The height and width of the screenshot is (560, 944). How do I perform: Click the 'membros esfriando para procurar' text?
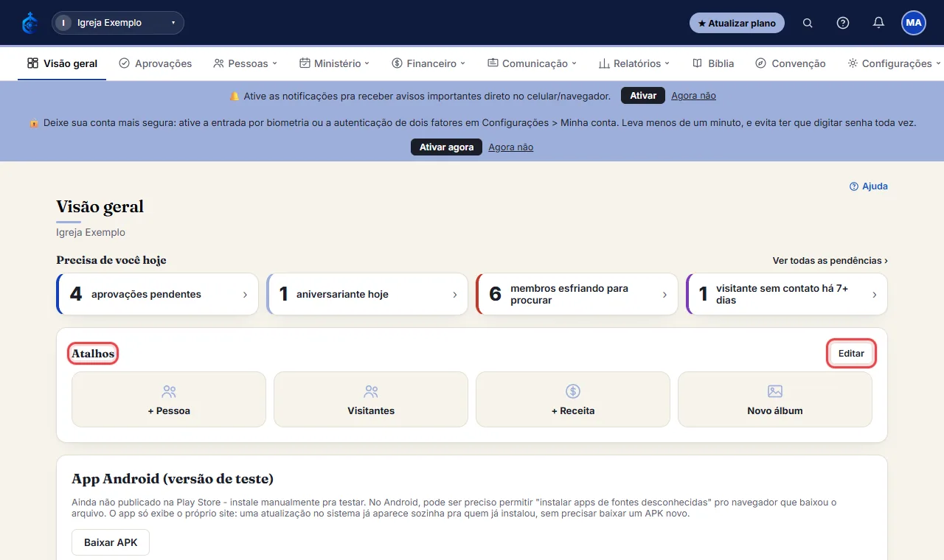tap(569, 295)
